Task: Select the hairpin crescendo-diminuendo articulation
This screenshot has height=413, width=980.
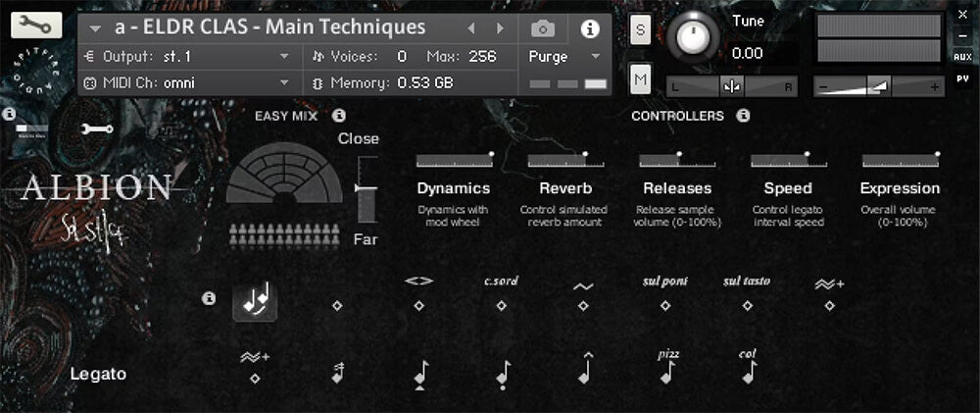Action: [418, 294]
